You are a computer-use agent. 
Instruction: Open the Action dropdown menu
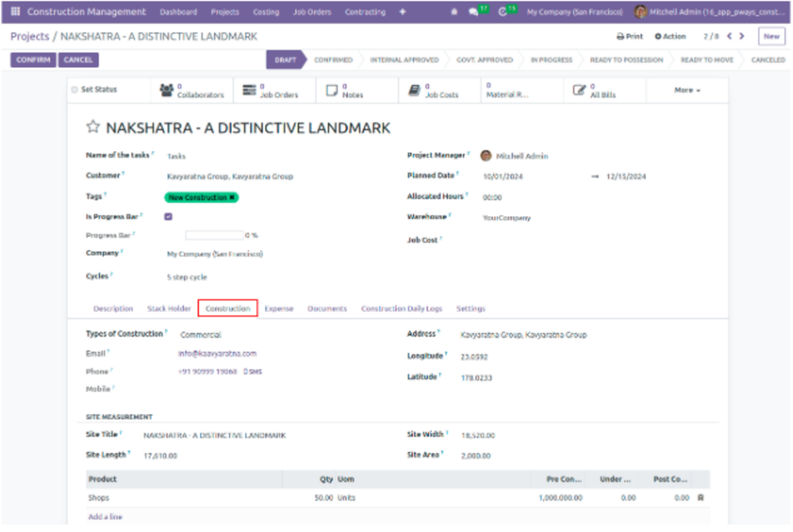coord(670,37)
